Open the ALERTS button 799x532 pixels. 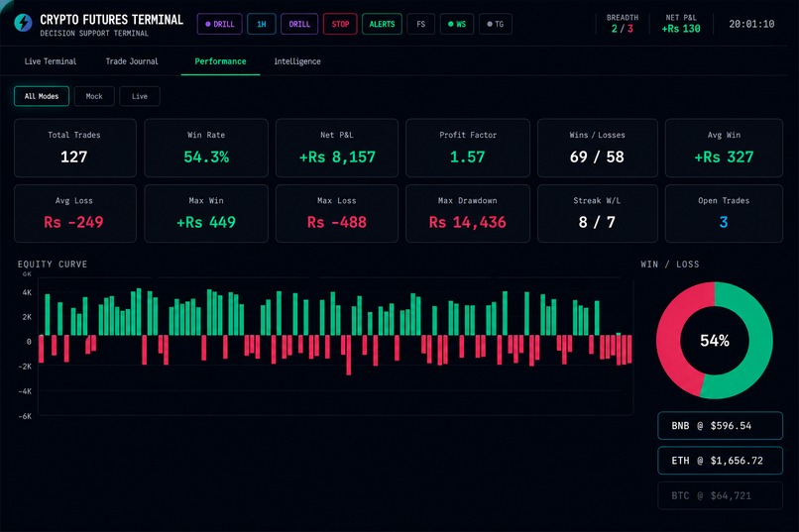(x=383, y=24)
